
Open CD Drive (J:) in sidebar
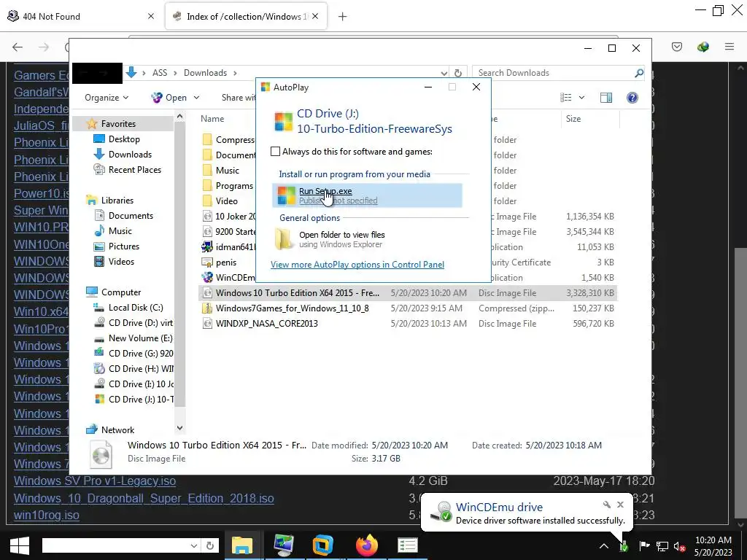pos(140,399)
